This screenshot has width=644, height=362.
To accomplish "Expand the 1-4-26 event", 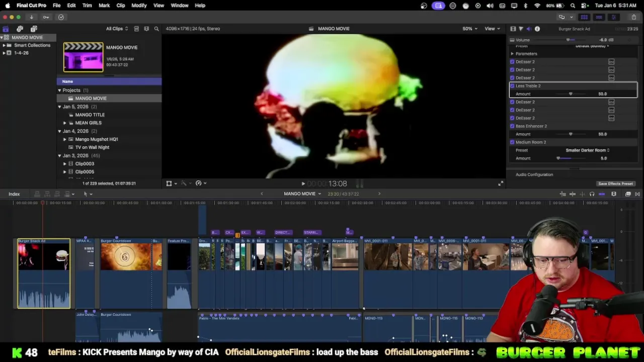I will point(4,53).
